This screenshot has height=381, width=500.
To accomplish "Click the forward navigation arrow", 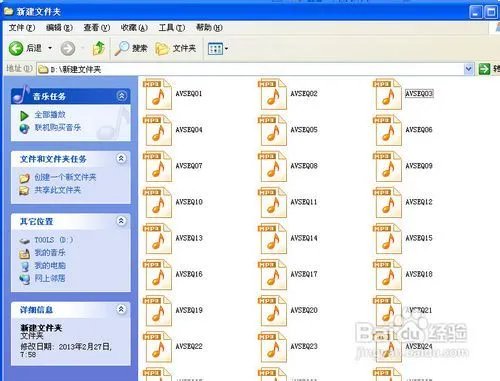I will [x=68, y=49].
